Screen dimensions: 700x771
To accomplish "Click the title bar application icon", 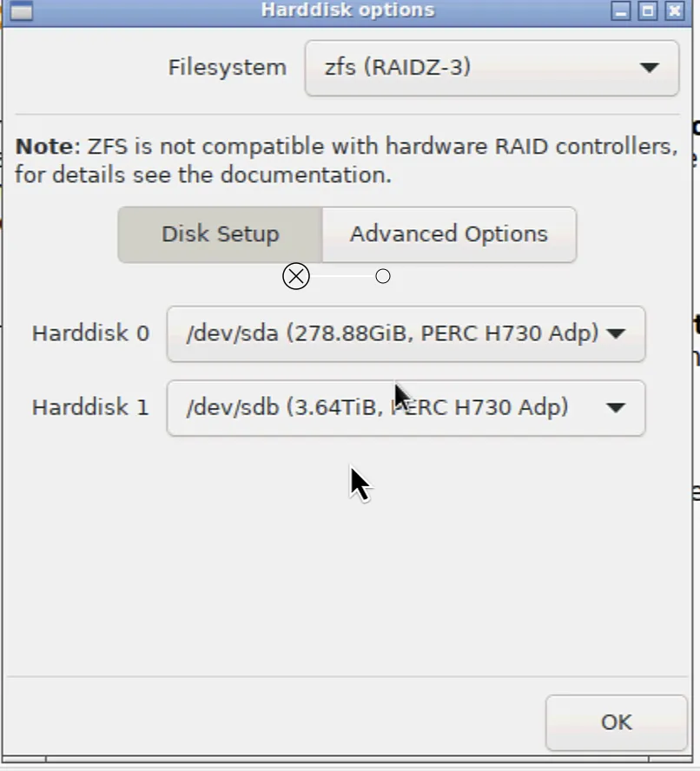I will pyautogui.click(x=20, y=10).
